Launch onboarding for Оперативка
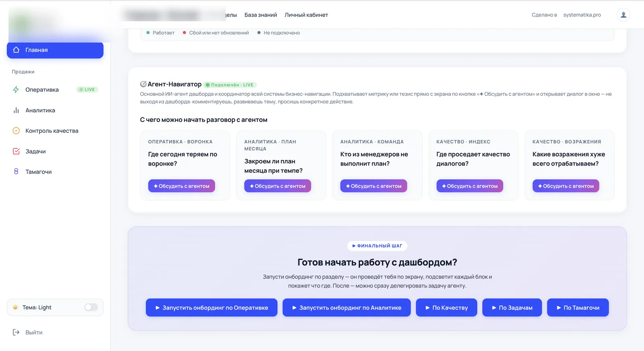 tap(212, 308)
